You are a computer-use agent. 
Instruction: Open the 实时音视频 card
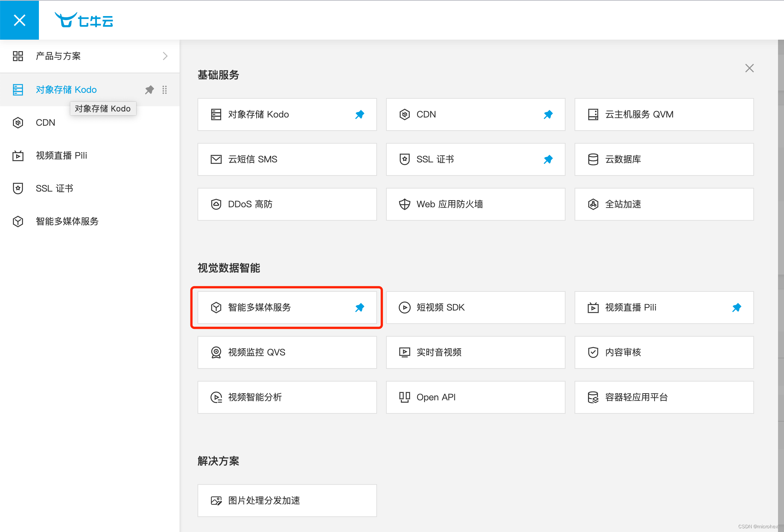pyautogui.click(x=476, y=352)
